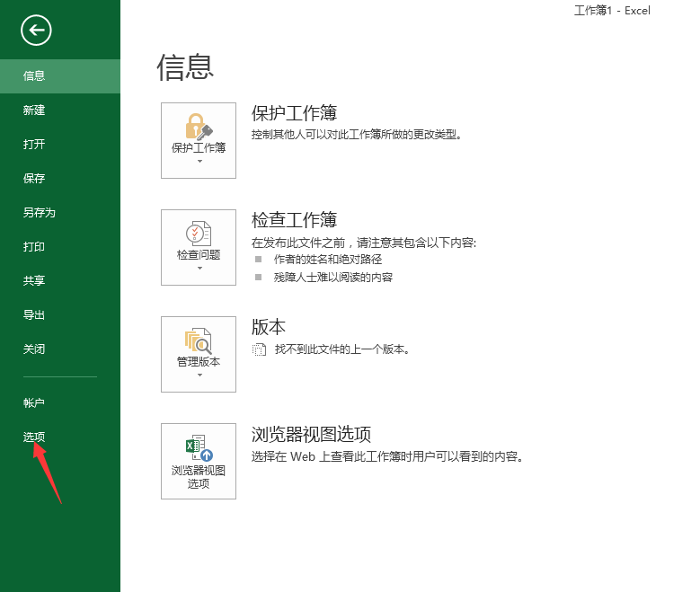Click the 控制其他人可以对此工作簿 description
700x592 pixels.
click(x=357, y=135)
